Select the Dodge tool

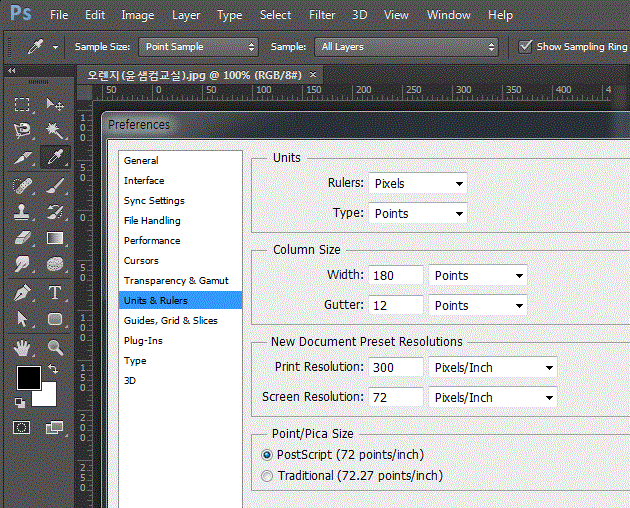(x=22, y=264)
